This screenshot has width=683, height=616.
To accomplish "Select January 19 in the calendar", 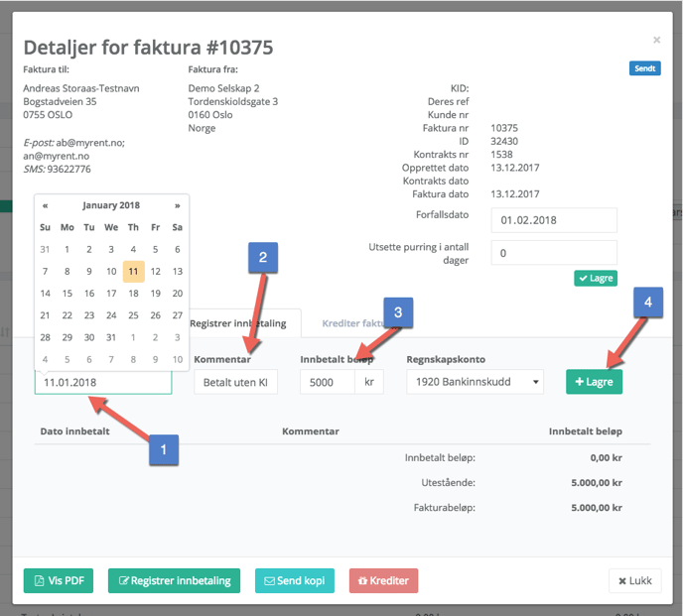I will pos(156,294).
